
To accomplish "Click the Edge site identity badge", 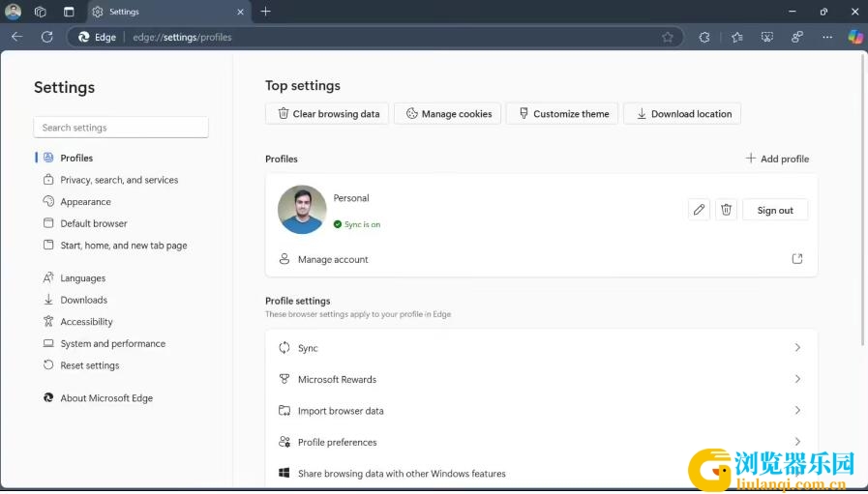I will [98, 37].
